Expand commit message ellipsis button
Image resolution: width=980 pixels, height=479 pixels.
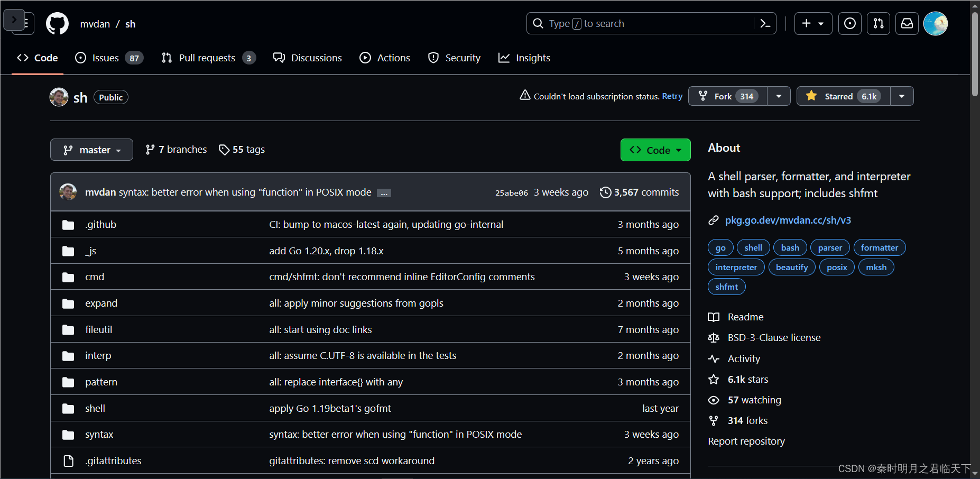click(x=384, y=193)
